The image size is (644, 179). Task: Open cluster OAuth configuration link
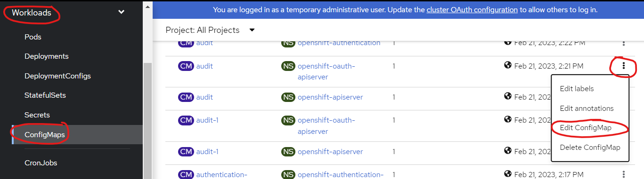pos(472,9)
